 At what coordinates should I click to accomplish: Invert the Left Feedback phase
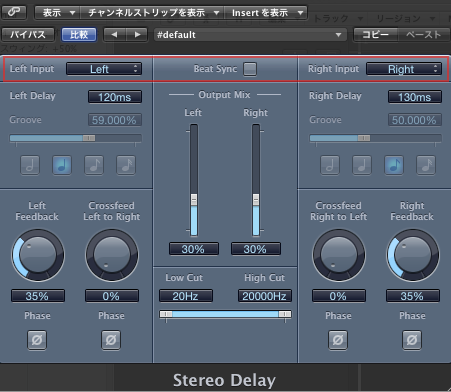(x=37, y=340)
